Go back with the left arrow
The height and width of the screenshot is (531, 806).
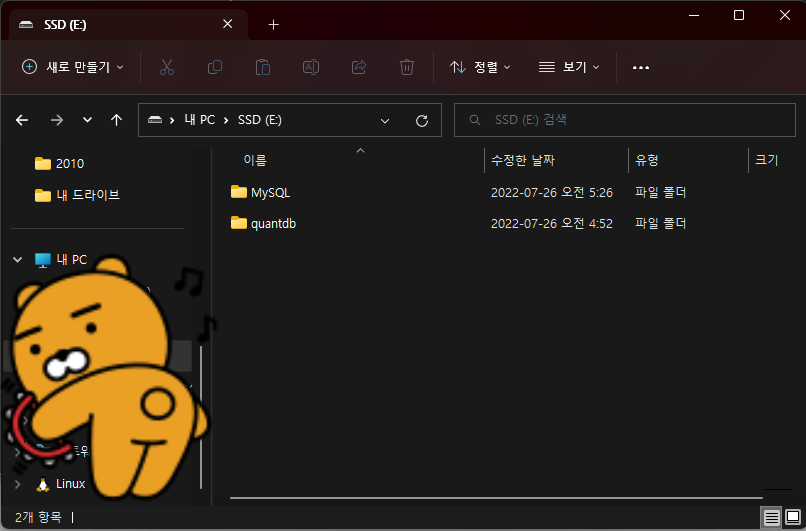[22, 120]
